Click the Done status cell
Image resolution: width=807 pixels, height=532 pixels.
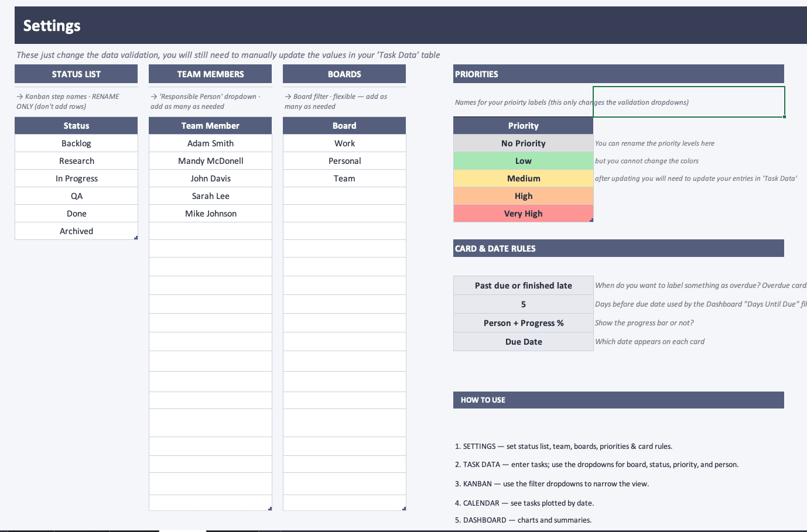point(76,214)
